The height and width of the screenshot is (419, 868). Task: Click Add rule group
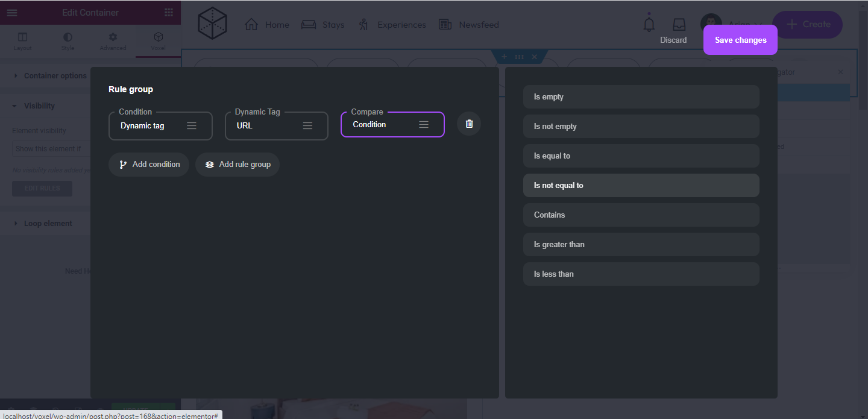(x=237, y=164)
